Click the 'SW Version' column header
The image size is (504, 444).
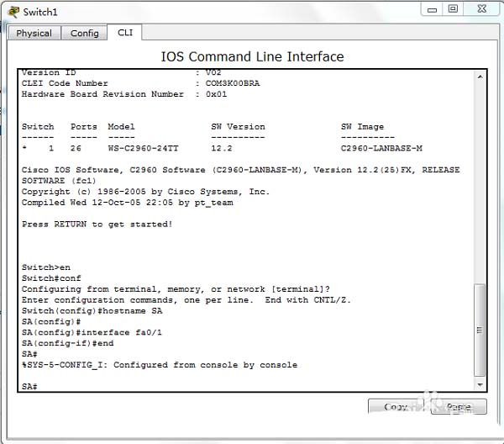click(x=239, y=127)
